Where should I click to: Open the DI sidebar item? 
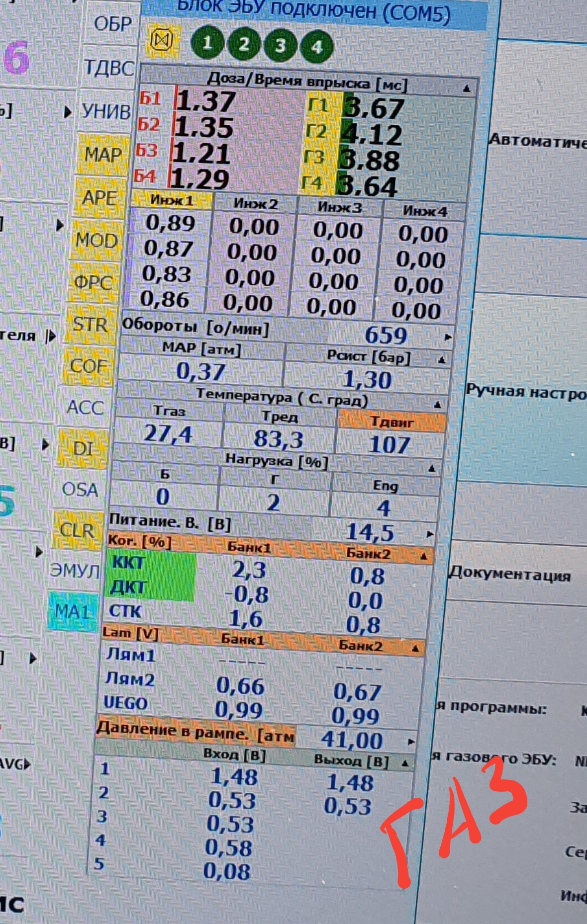point(83,449)
